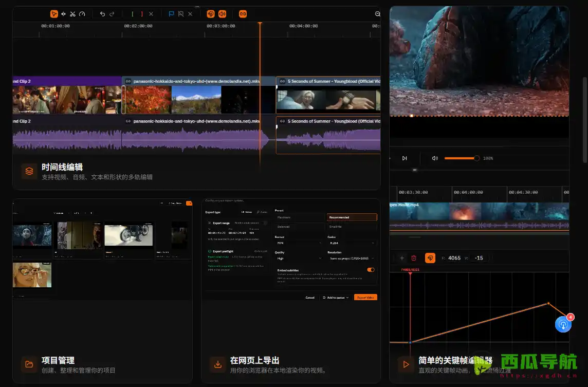Click the frame value field 4065

[454, 258]
